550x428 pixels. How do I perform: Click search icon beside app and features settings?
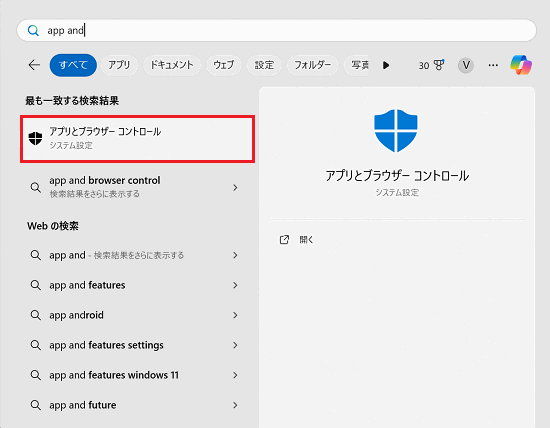(x=35, y=345)
